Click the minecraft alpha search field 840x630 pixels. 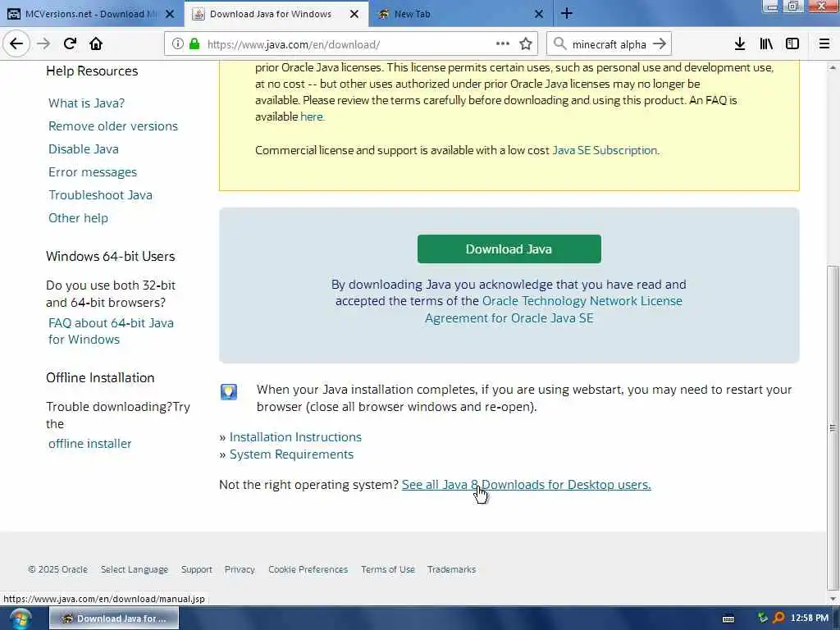[x=609, y=44]
